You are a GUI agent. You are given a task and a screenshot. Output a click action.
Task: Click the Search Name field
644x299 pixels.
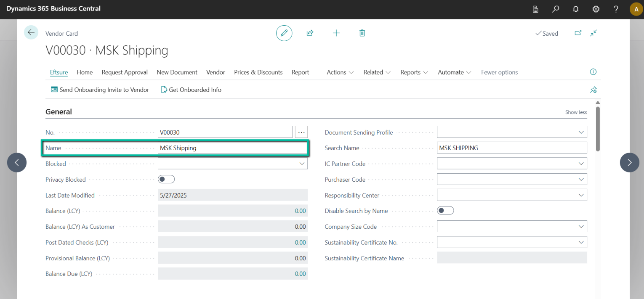pos(512,148)
